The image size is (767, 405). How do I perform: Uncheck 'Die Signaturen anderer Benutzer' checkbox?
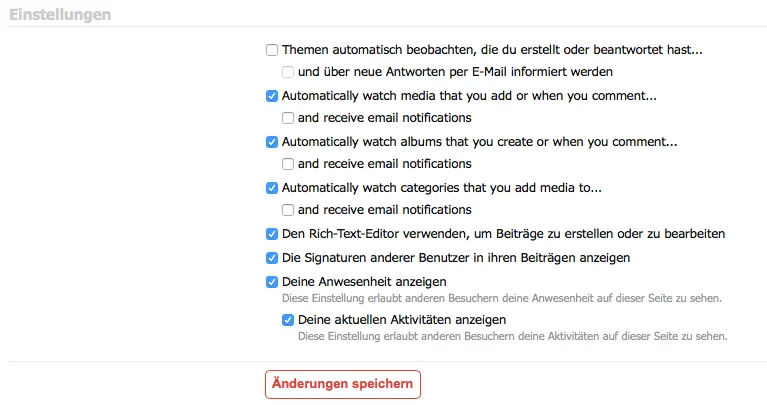pos(272,258)
